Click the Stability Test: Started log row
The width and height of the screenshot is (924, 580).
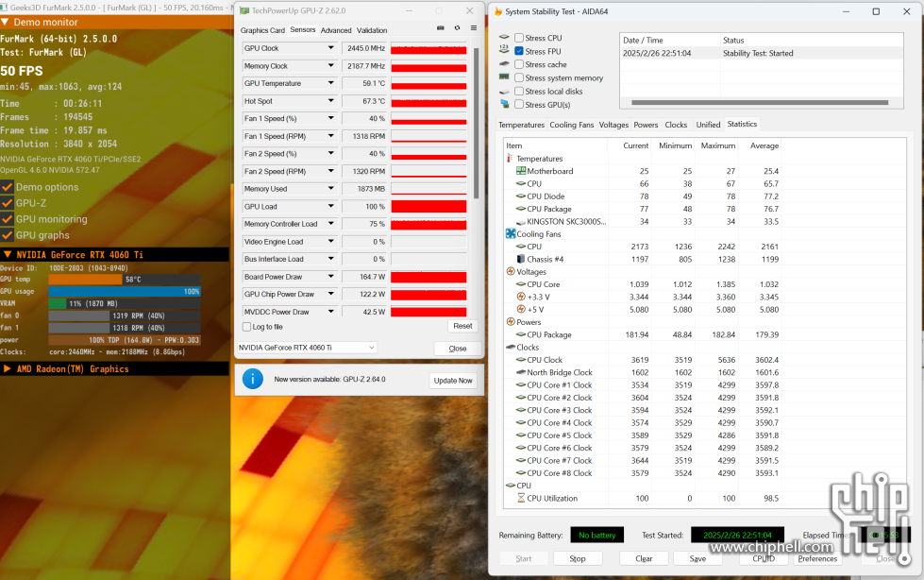coord(762,53)
